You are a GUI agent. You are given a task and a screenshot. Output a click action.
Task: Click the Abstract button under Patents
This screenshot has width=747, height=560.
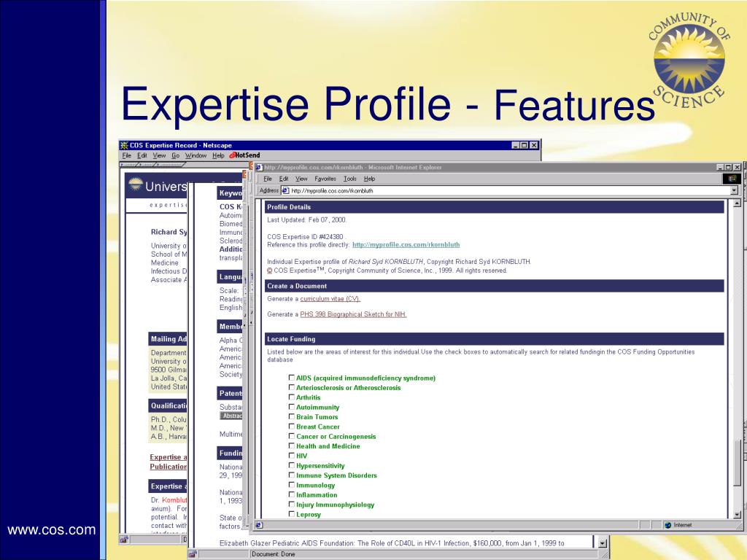coord(231,416)
